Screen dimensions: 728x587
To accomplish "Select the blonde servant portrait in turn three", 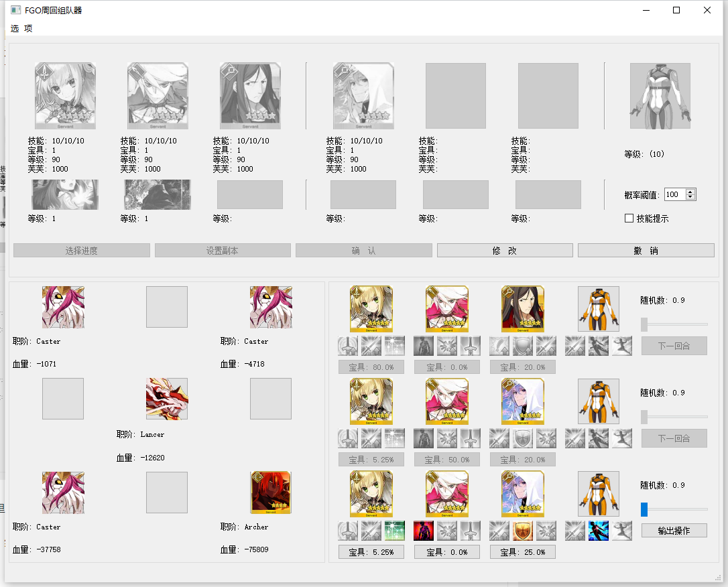I will pos(371,494).
